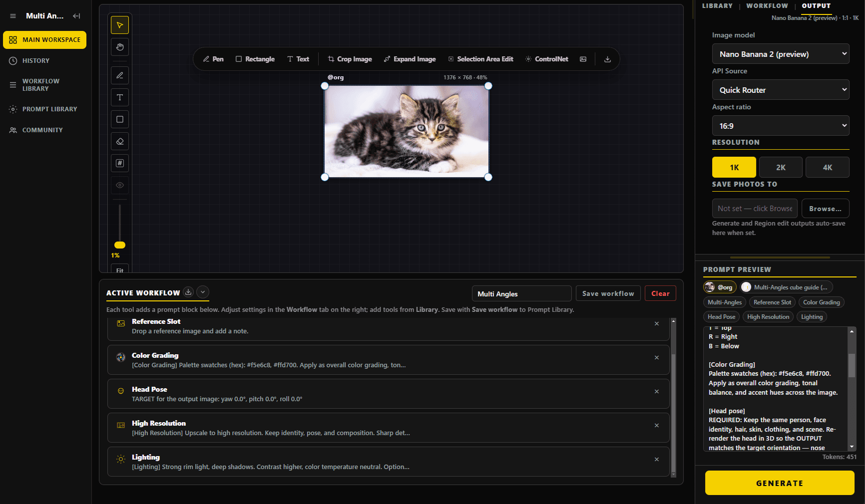This screenshot has height=504, width=865.
Task: Remove the Reference Slot block
Action: click(x=657, y=324)
